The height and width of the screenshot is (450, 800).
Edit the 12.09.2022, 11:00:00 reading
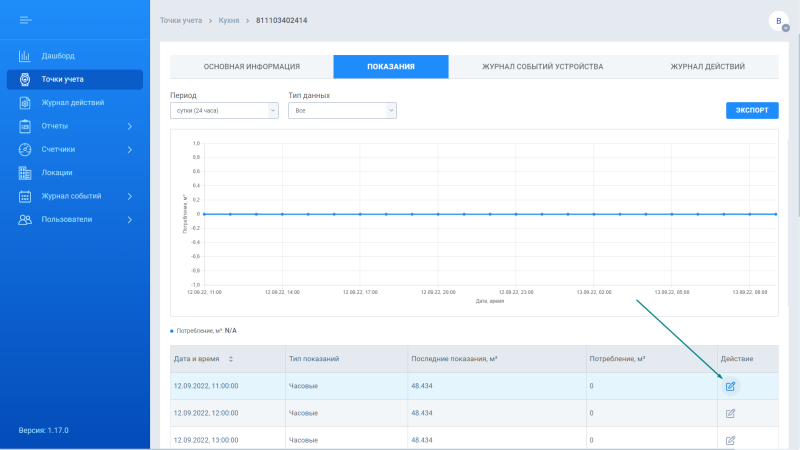click(x=730, y=386)
